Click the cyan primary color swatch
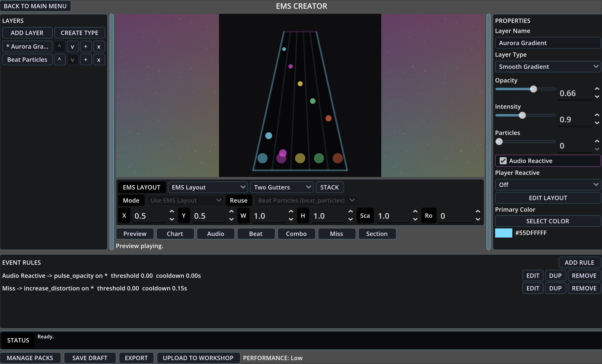Screen dimensions: 602x364 click(504, 233)
